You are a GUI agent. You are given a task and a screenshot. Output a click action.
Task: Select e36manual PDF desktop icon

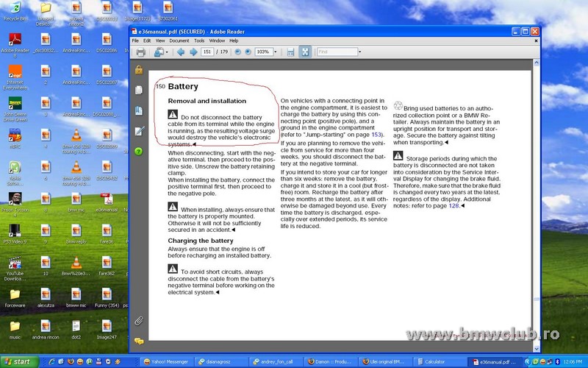[x=107, y=202]
